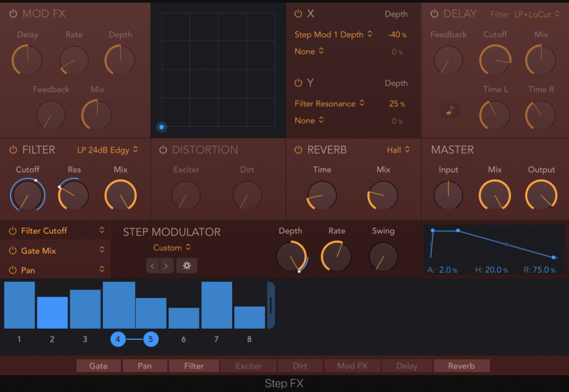The image size is (569, 392).
Task: Go to previous step modulator pattern
Action: (153, 266)
